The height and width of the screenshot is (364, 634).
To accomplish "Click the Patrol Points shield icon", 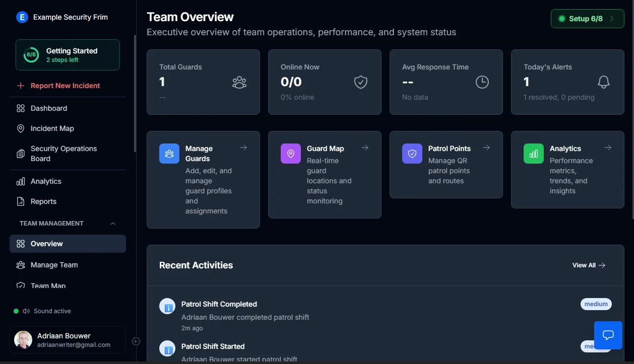I will click(412, 154).
